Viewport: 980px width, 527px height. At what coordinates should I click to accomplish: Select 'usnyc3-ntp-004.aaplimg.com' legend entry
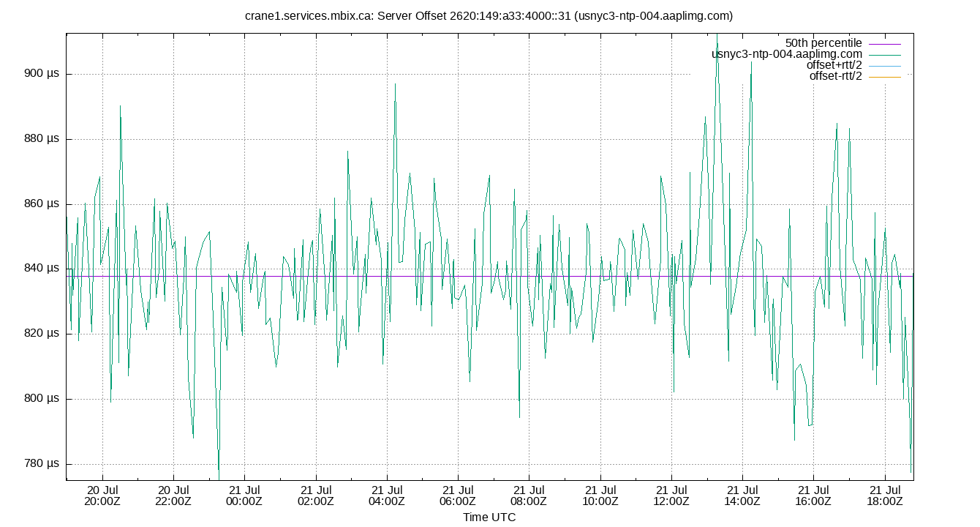[787, 54]
